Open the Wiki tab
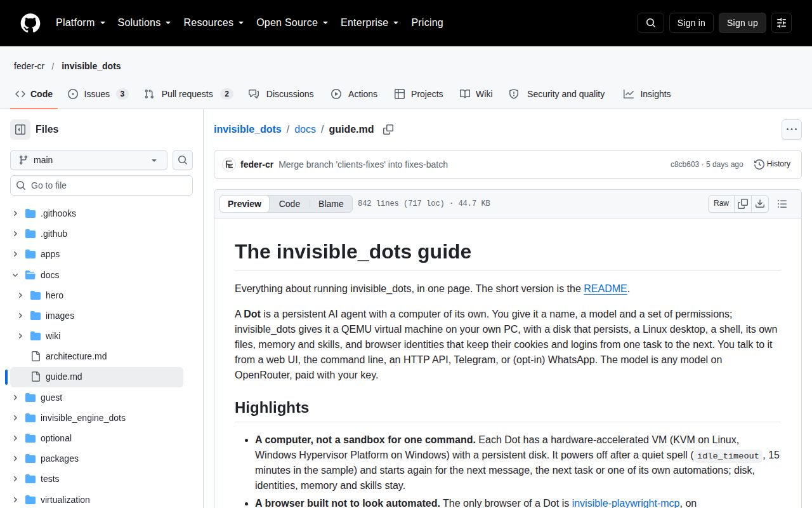 (x=476, y=94)
